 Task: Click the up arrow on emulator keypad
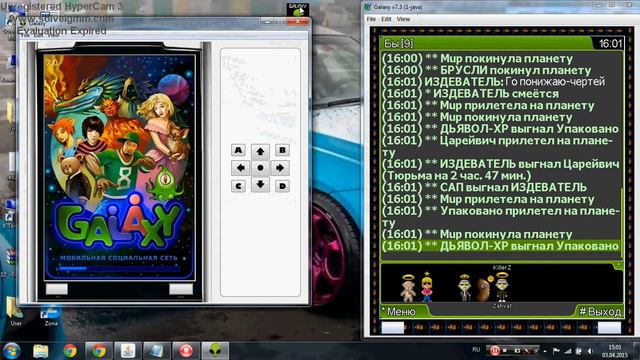point(260,151)
